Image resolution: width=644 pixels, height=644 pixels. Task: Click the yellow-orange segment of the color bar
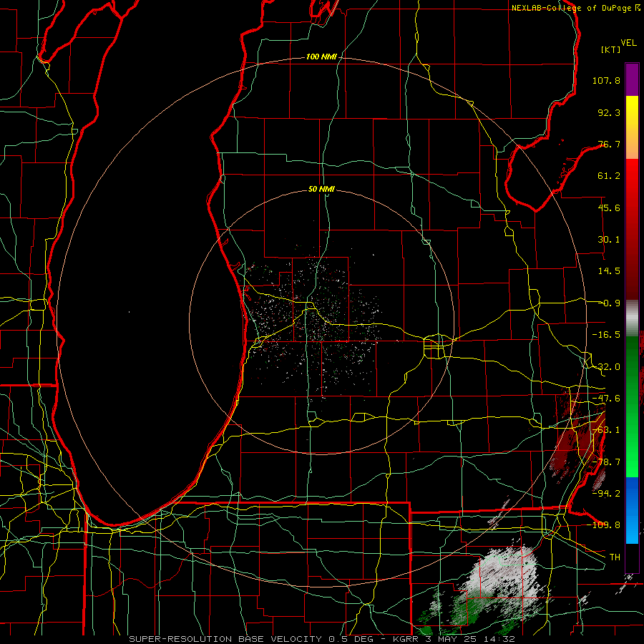point(632,127)
